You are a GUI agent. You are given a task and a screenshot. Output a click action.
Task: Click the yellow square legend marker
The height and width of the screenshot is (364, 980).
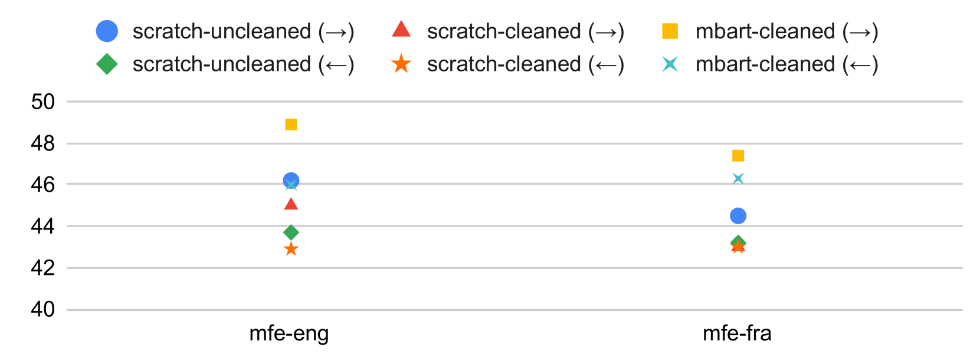(670, 31)
